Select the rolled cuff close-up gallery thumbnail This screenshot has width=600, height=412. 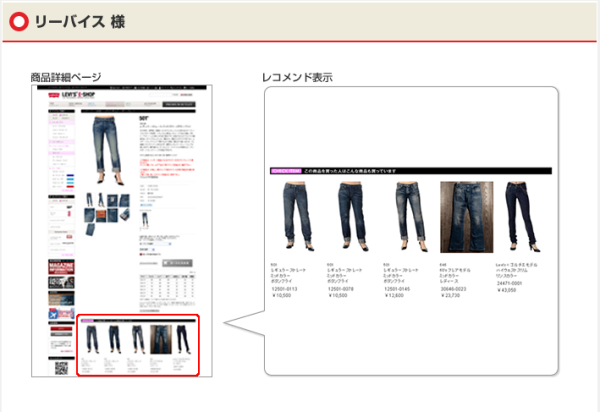125,215
